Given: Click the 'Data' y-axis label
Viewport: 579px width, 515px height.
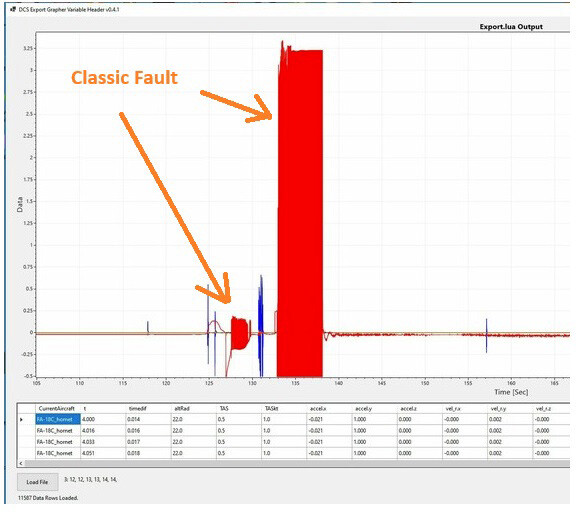Looking at the screenshot, I should [20, 204].
